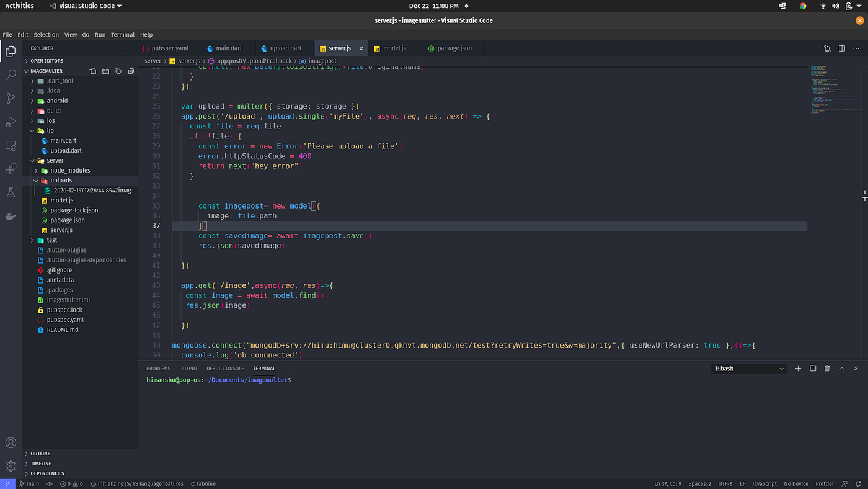This screenshot has width=868, height=489.
Task: Split the editor to the right
Action: [842, 48]
